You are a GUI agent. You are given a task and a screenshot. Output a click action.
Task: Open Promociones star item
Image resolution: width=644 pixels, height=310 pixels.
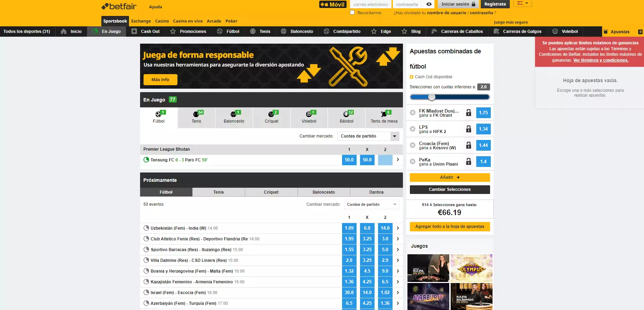tap(188, 32)
